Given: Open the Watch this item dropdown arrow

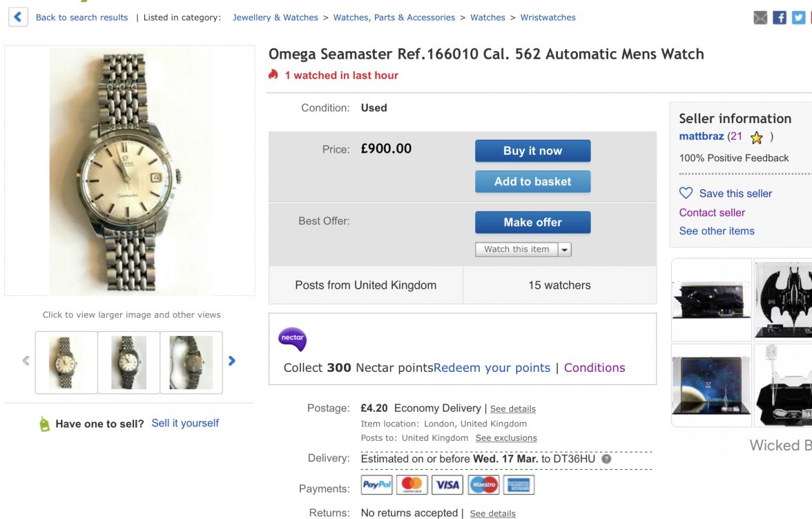Looking at the screenshot, I should coord(565,249).
